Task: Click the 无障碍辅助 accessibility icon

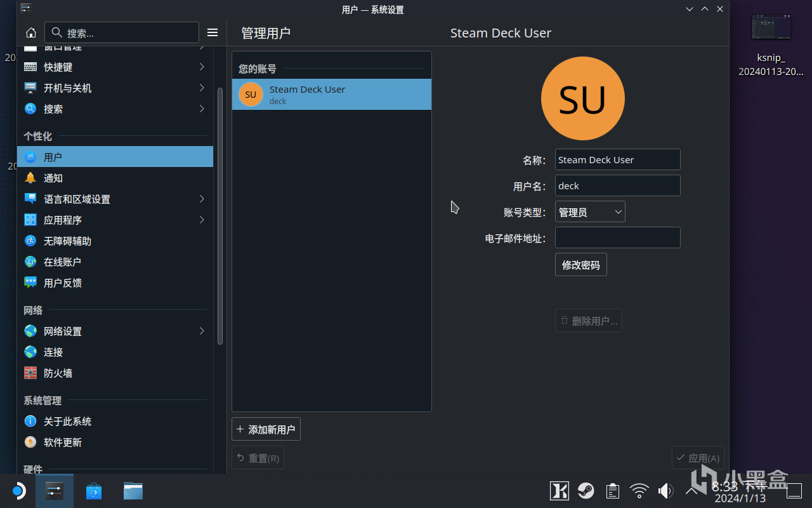Action: pyautogui.click(x=30, y=241)
